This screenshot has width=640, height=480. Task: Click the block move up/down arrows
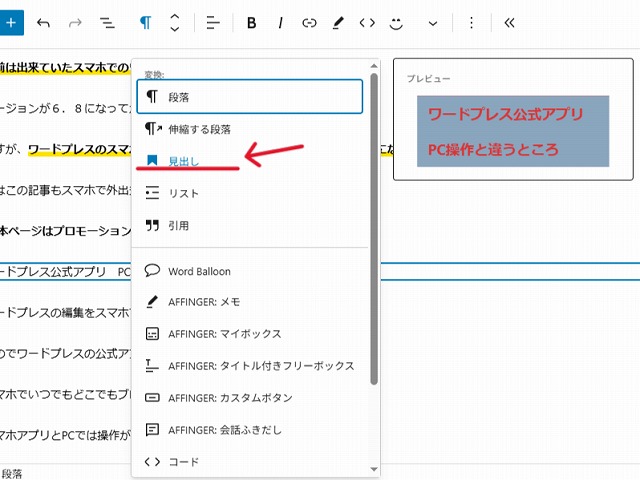pos(175,22)
